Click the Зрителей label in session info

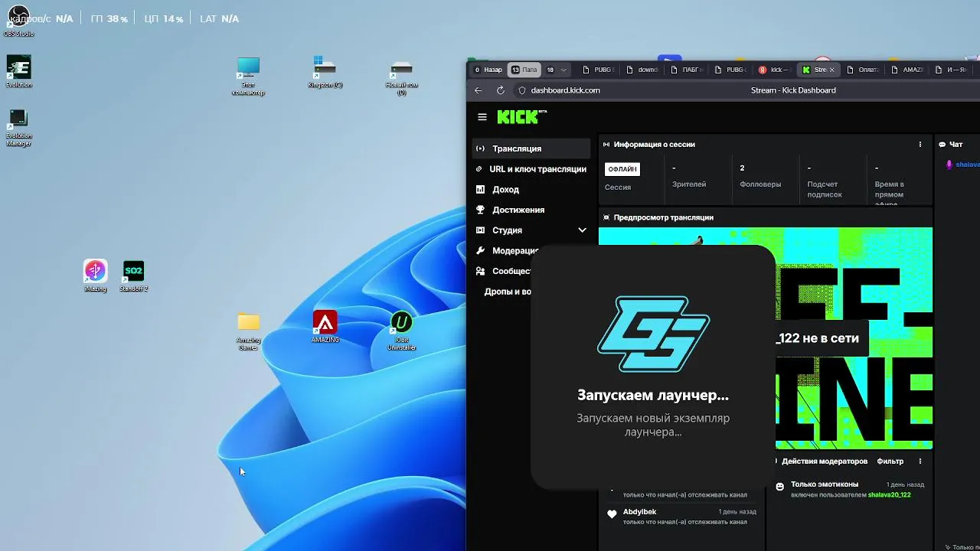click(x=689, y=184)
